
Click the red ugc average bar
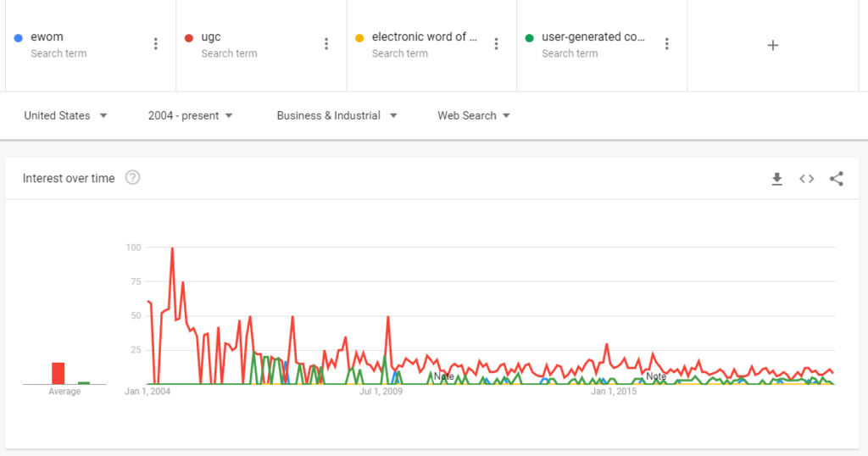point(58,373)
